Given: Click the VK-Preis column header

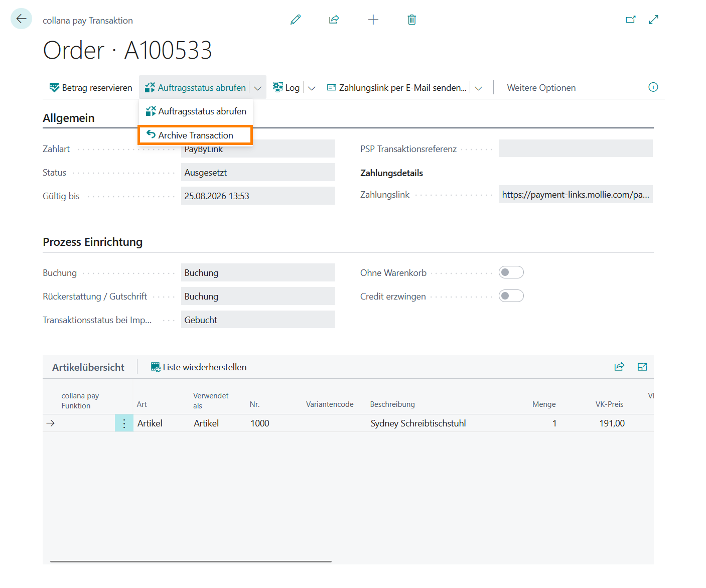Looking at the screenshot, I should [609, 404].
